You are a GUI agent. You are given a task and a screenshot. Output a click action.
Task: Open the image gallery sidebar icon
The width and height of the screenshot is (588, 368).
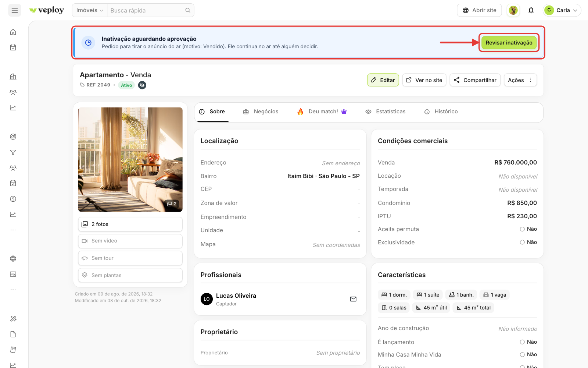13,274
